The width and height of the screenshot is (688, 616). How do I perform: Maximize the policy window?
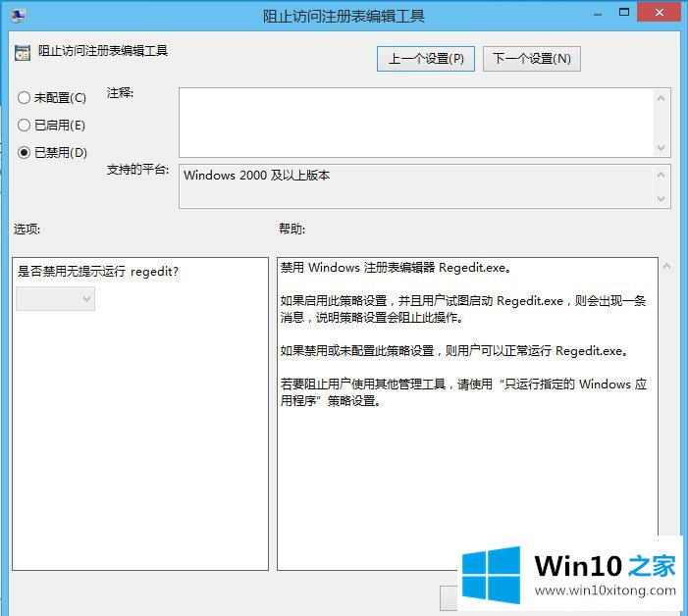coord(624,13)
